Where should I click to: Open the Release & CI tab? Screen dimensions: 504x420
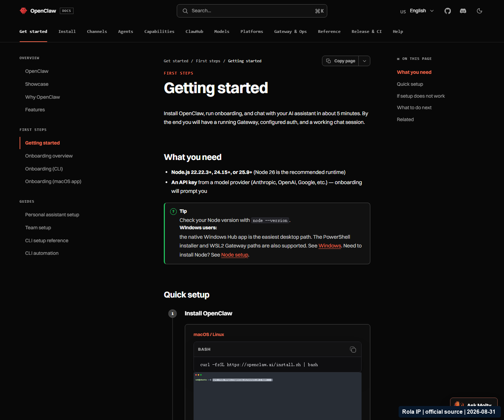click(366, 31)
